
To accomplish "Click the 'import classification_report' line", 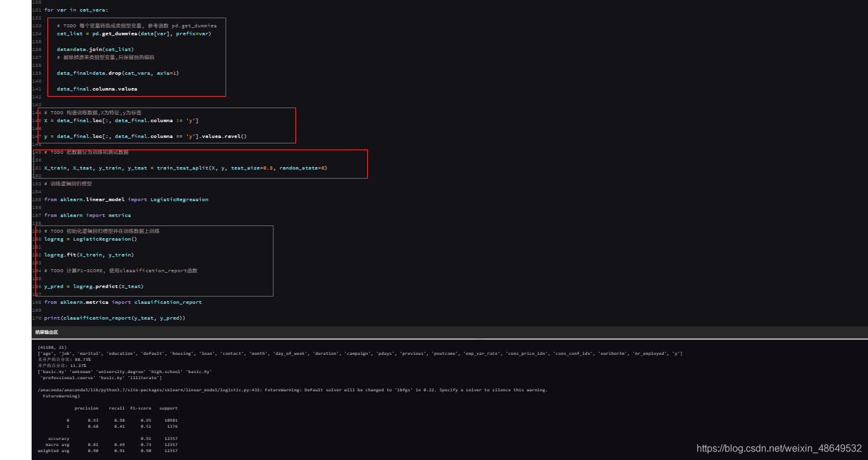I will pos(123,303).
